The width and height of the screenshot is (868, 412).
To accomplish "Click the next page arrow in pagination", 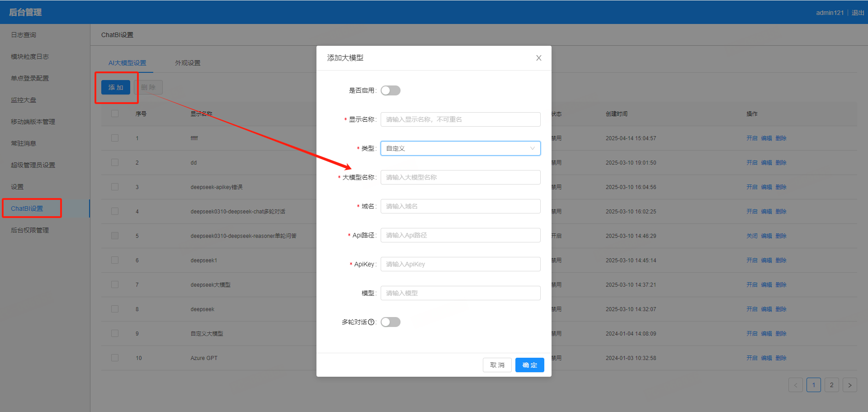I will coord(849,385).
